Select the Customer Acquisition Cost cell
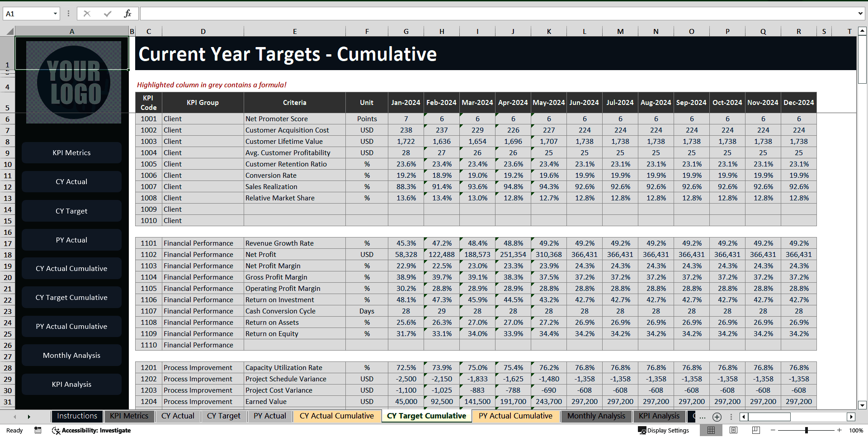The width and height of the screenshot is (868, 437). pos(295,130)
